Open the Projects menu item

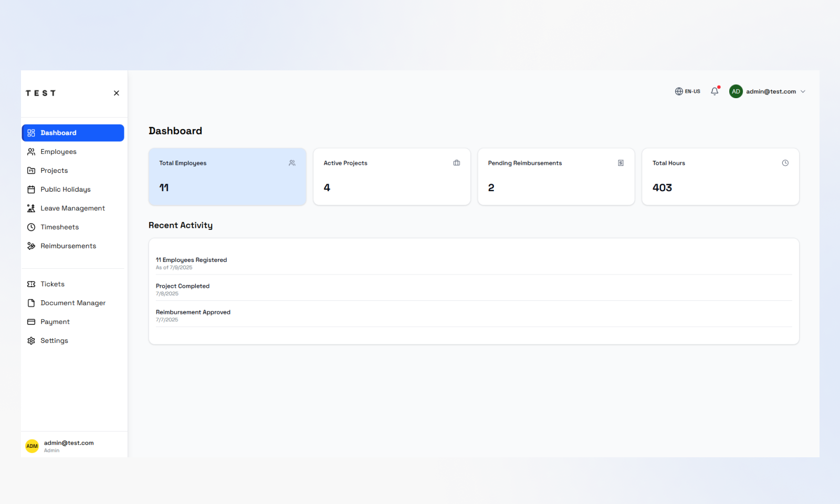(54, 171)
